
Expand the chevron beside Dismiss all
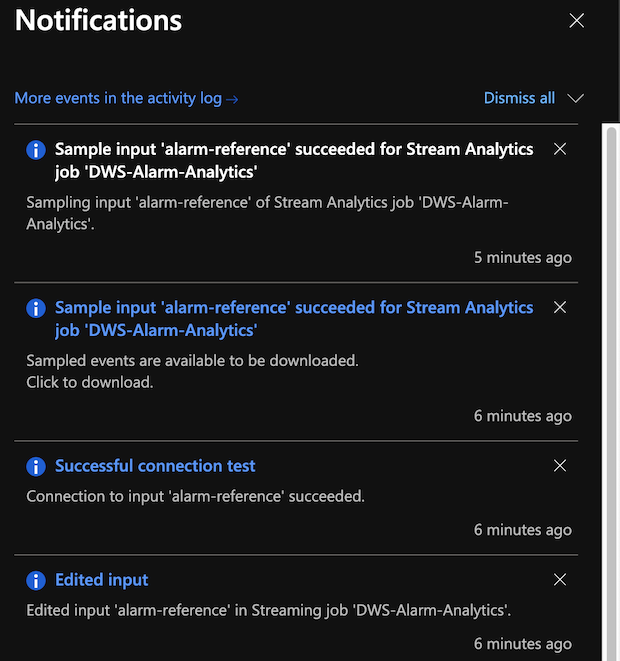pyautogui.click(x=575, y=98)
